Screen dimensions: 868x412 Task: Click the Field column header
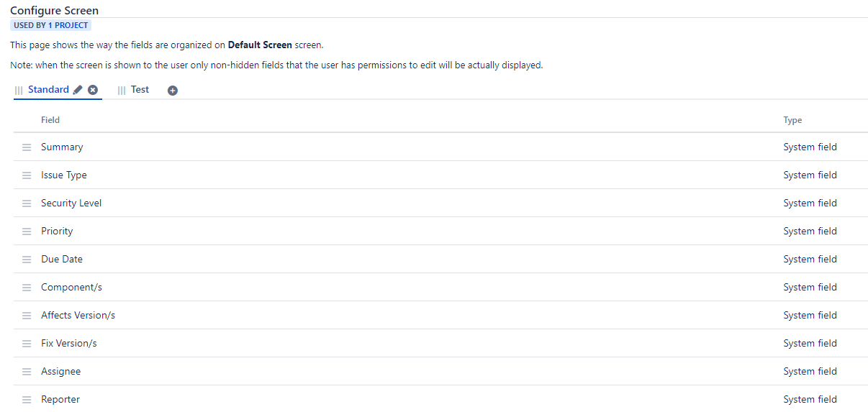(x=50, y=120)
